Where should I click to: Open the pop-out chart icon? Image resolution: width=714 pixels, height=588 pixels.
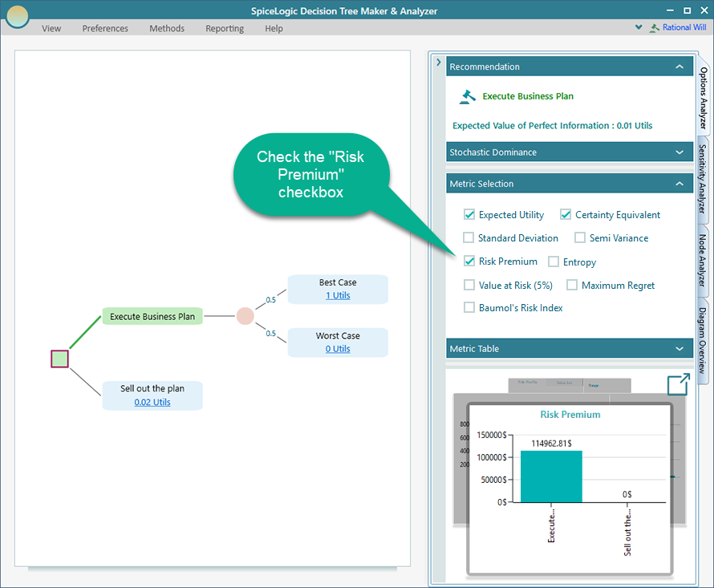(x=678, y=384)
